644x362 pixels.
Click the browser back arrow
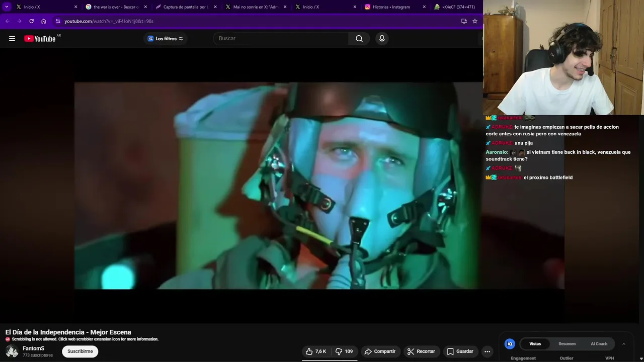point(7,21)
